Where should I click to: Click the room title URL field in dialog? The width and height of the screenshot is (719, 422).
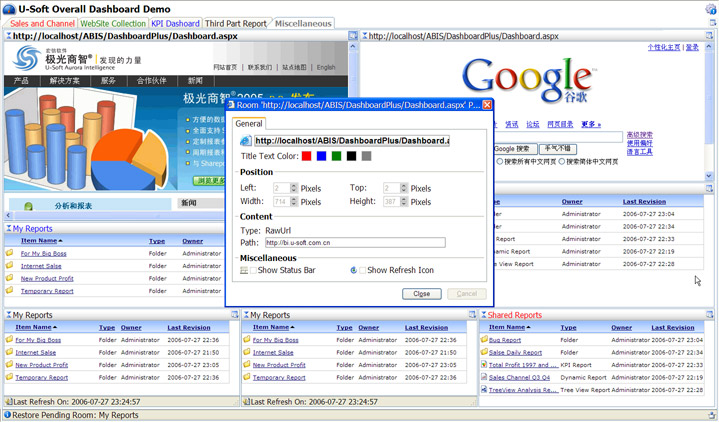352,141
